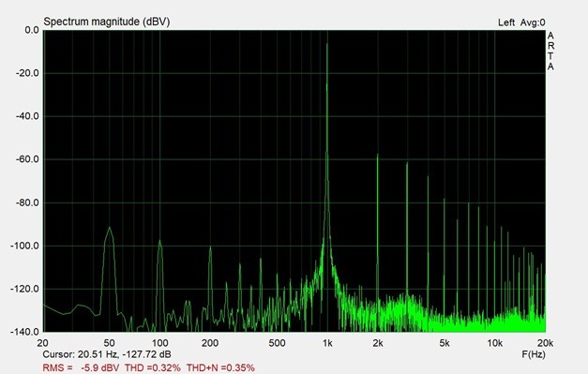Click the 2 kHz second harmonic peak
This screenshot has height=374, width=588.
378,155
